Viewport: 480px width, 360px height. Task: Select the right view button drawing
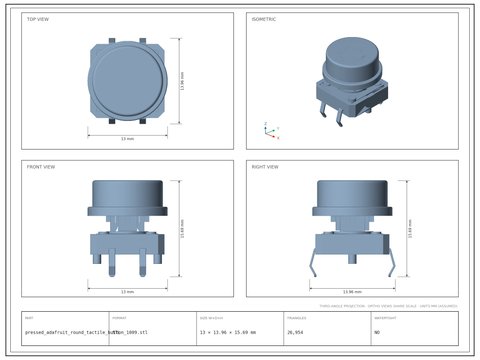click(x=352, y=229)
